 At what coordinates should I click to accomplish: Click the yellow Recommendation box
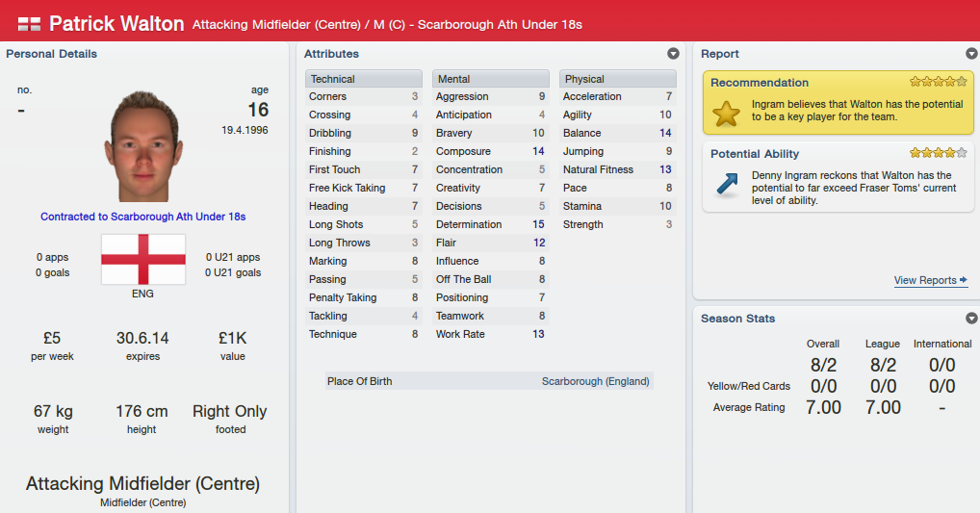[x=838, y=102]
